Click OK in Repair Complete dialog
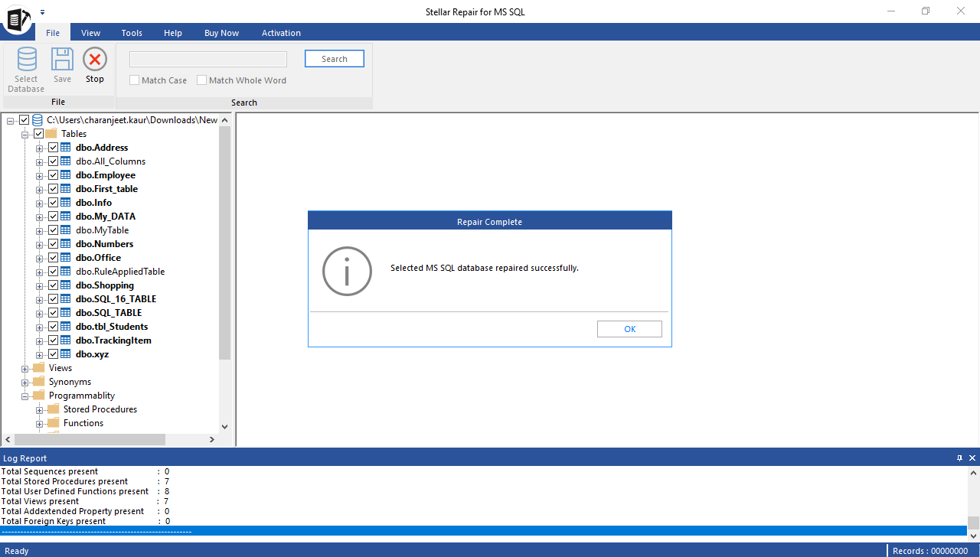This screenshot has height=557, width=980. (x=629, y=329)
